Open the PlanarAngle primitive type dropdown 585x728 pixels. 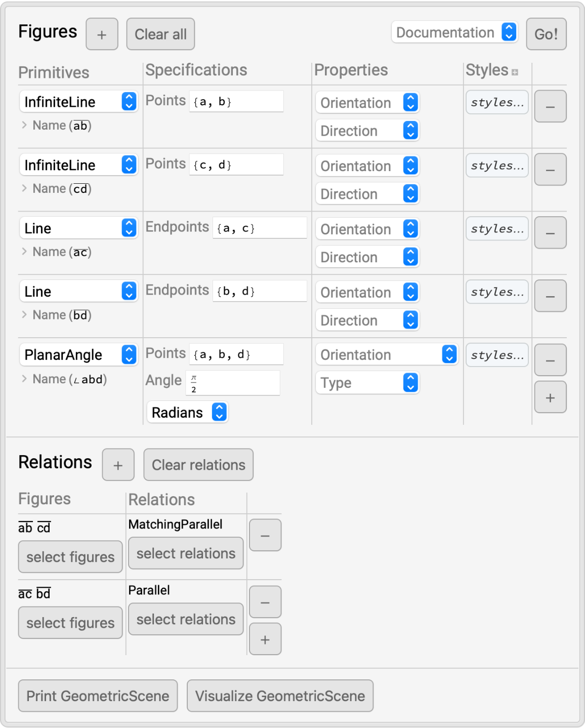coord(78,355)
